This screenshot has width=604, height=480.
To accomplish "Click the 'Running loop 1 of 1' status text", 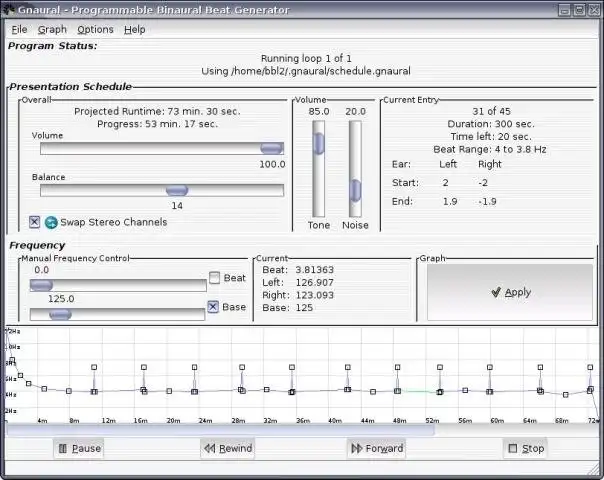I will (x=306, y=59).
